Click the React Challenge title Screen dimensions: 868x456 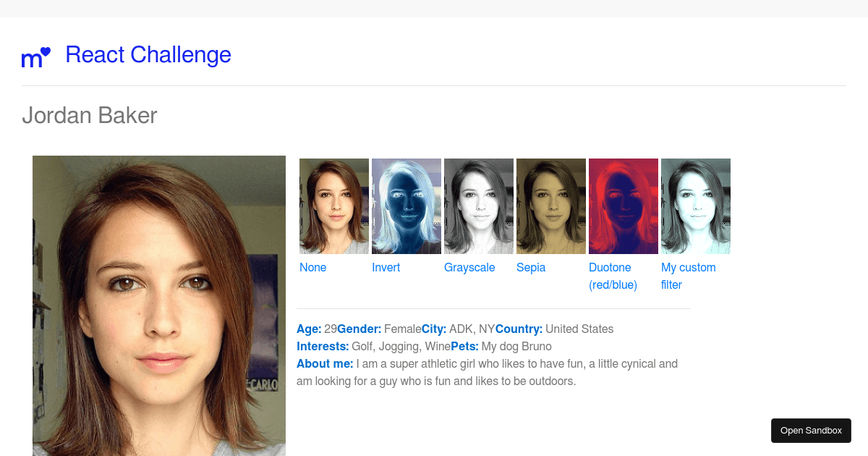148,55
